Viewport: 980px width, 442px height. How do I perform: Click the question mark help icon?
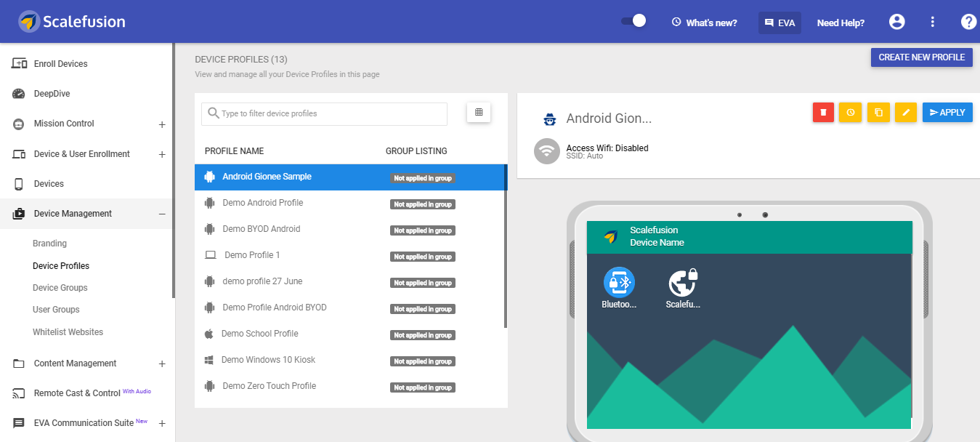tap(968, 22)
